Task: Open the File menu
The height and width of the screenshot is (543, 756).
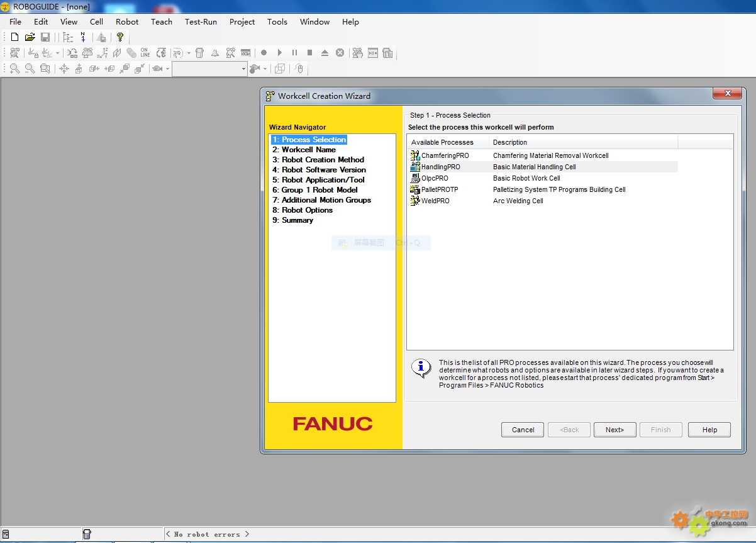Action: click(x=16, y=21)
